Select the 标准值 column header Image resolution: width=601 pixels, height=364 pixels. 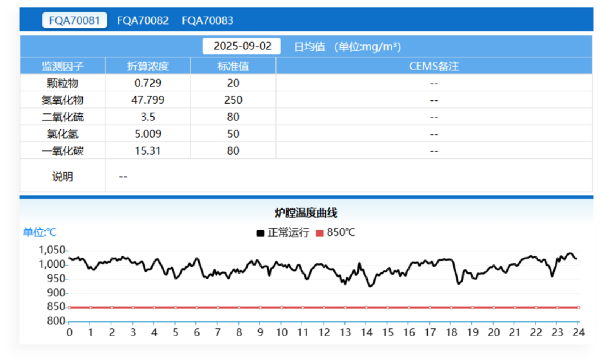(x=233, y=66)
